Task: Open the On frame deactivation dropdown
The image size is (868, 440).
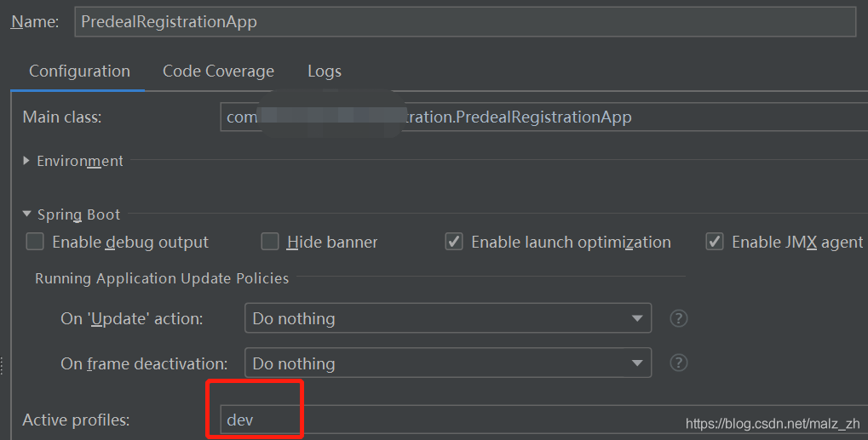Action: pos(448,363)
